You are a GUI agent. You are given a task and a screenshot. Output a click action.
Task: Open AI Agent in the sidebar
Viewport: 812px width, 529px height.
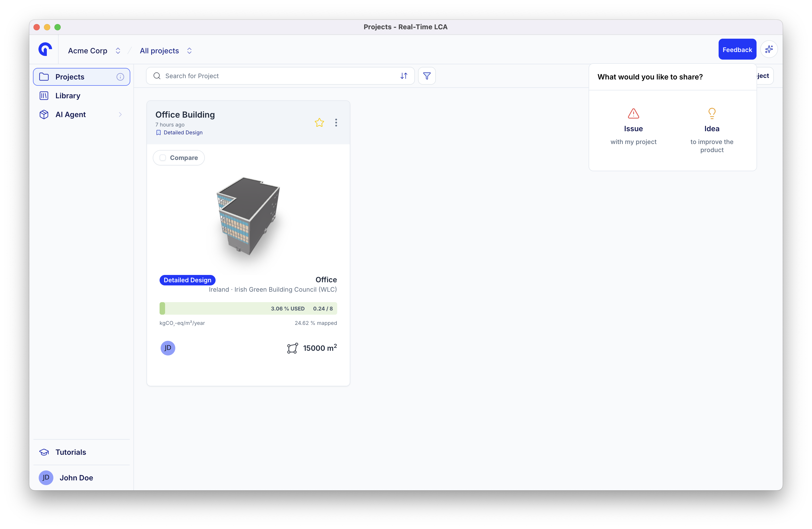82,115
